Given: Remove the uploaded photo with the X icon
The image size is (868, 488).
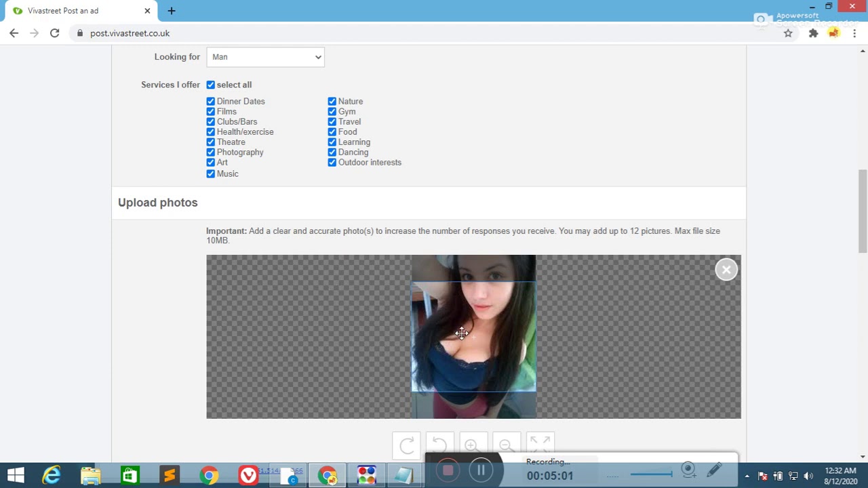Looking at the screenshot, I should (726, 270).
